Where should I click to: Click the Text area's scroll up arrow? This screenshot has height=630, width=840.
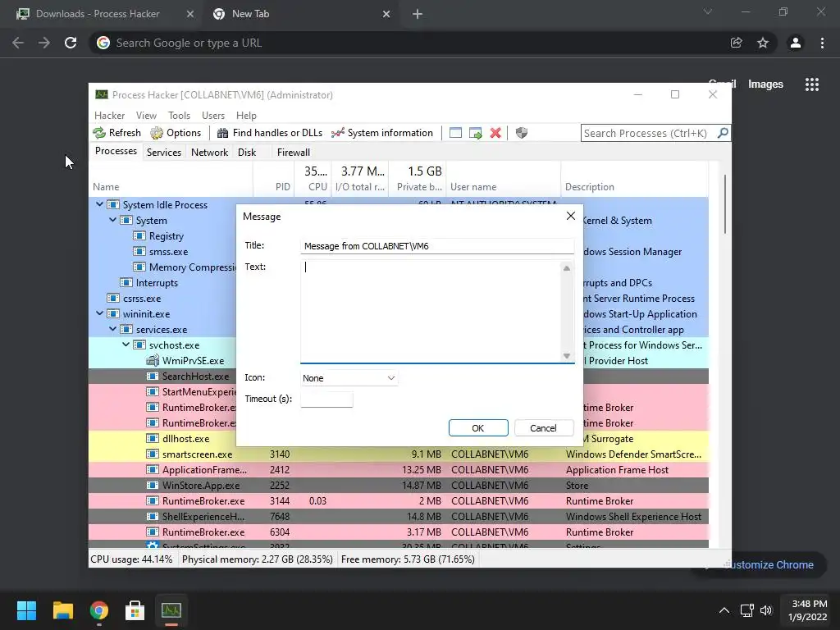coord(567,268)
